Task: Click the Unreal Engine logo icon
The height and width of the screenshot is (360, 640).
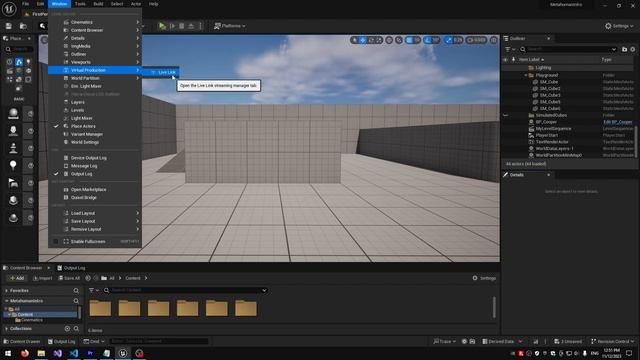Action: point(9,8)
